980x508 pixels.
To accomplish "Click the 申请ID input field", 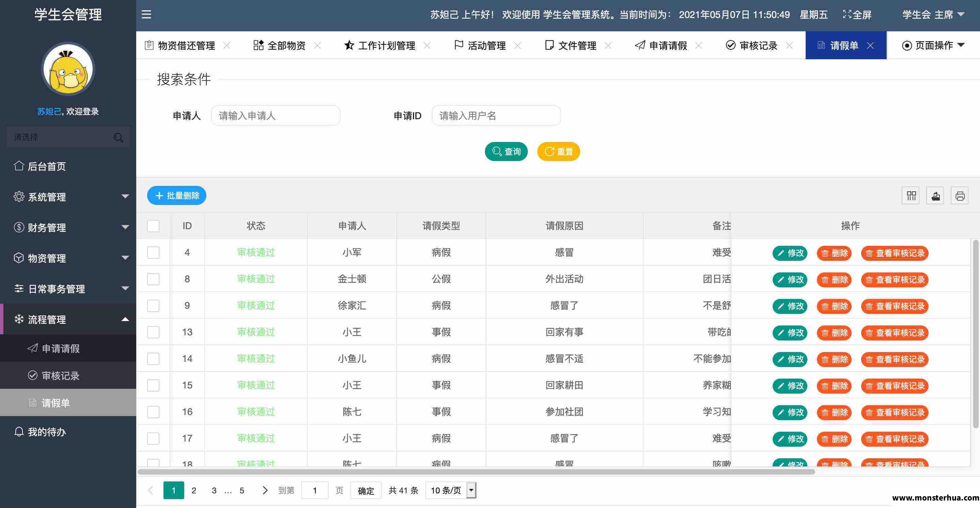I will [496, 115].
